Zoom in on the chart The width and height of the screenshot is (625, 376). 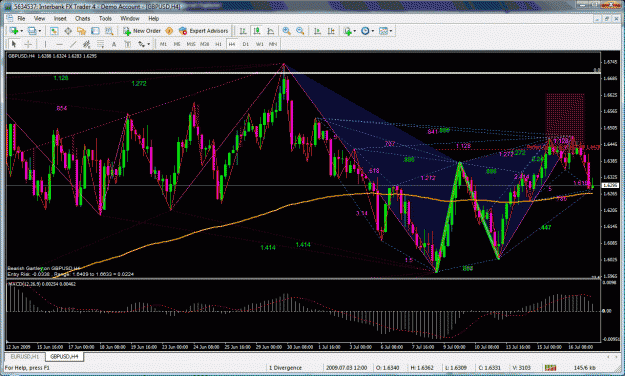286,31
